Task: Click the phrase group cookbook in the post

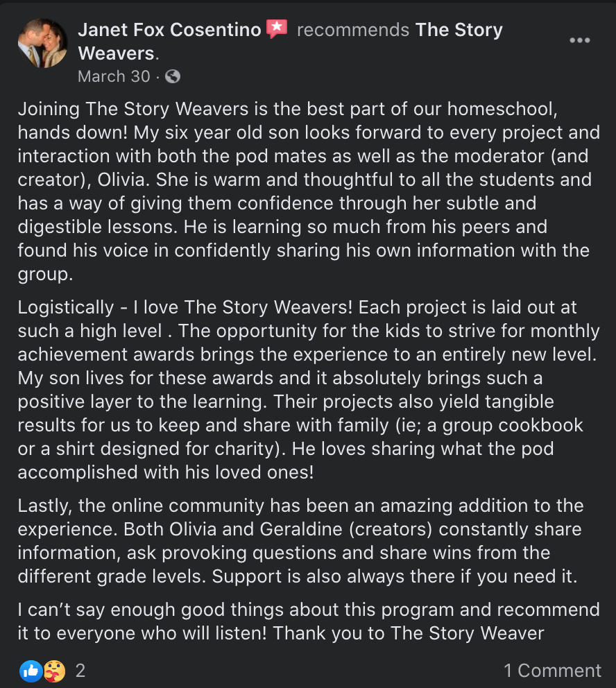Action: (513, 425)
